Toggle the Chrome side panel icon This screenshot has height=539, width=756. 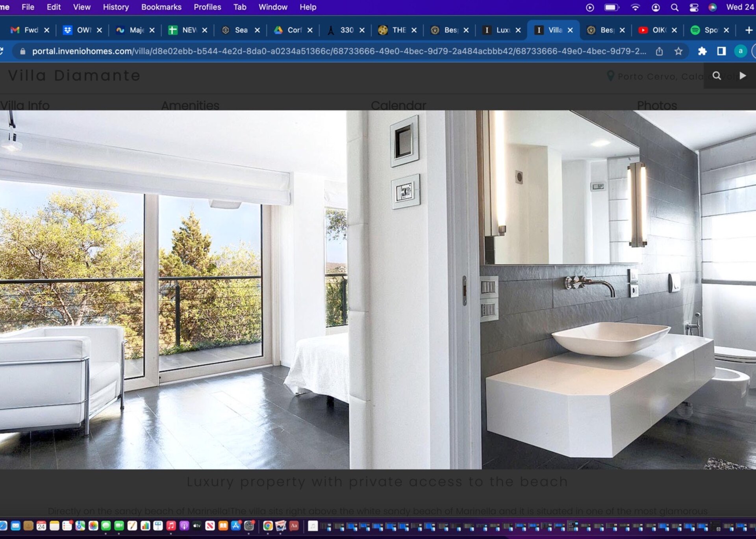click(721, 51)
